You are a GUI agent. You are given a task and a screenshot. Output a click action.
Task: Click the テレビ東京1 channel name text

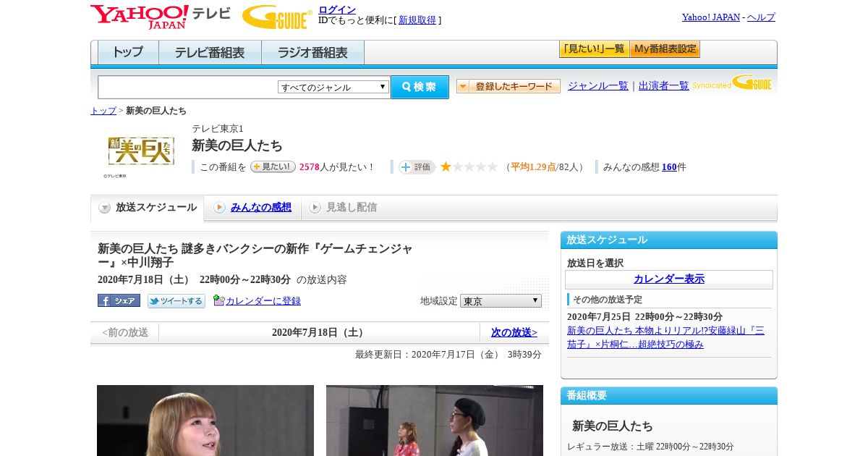point(218,129)
